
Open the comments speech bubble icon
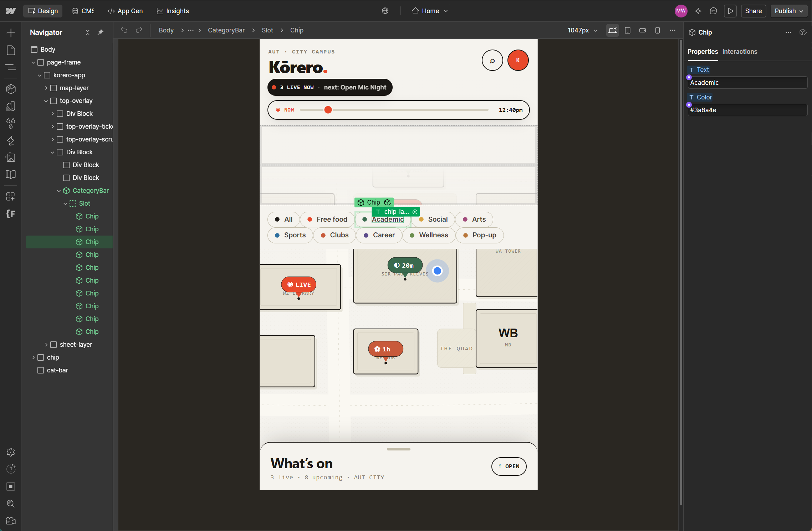[713, 11]
